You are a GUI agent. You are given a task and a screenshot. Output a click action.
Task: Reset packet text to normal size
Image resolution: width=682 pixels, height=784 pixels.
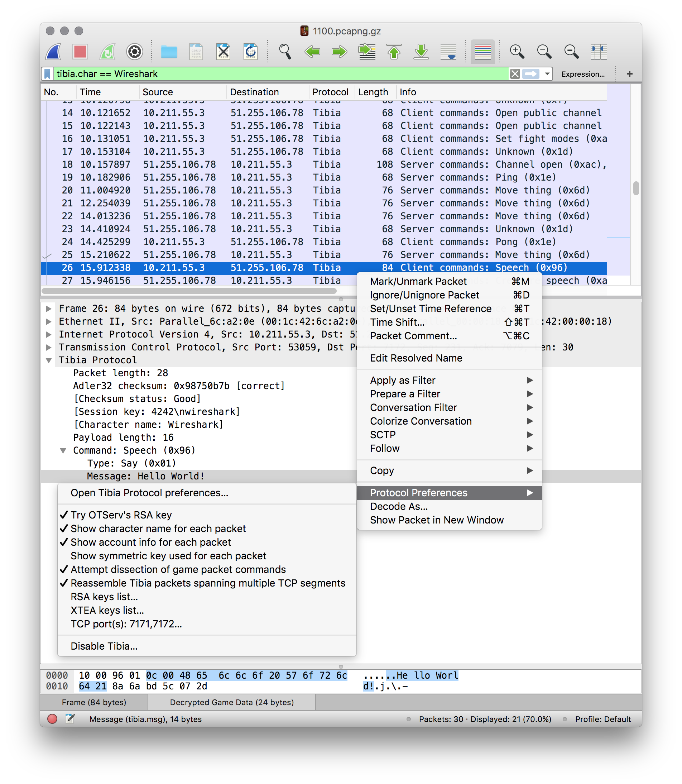(x=571, y=51)
